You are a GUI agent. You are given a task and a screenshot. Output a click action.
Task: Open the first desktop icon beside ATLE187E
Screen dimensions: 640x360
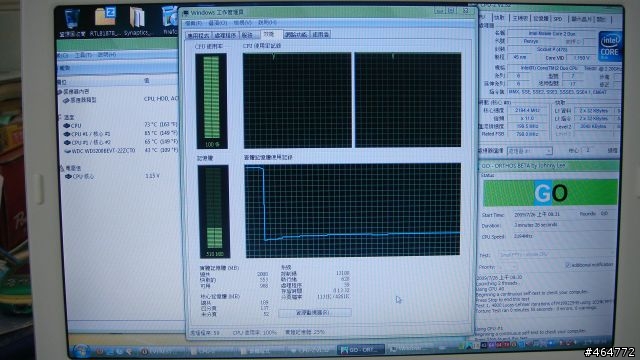(72, 21)
